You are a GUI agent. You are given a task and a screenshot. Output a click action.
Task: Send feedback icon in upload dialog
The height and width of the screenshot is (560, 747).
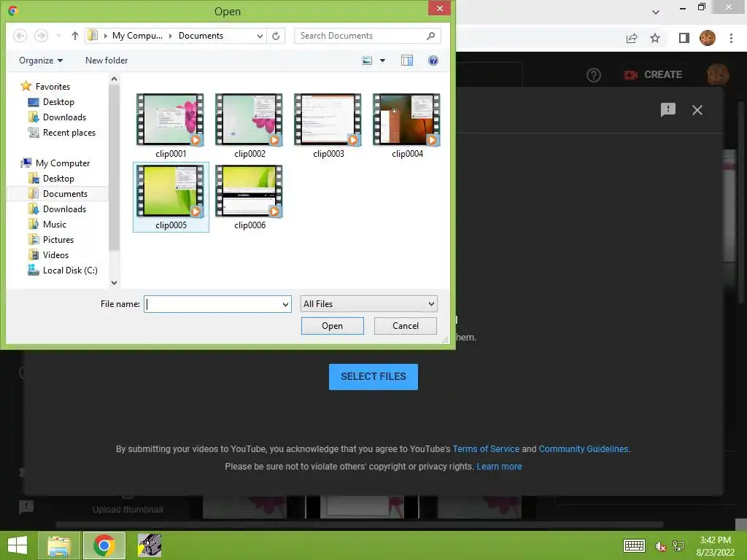[x=668, y=110]
